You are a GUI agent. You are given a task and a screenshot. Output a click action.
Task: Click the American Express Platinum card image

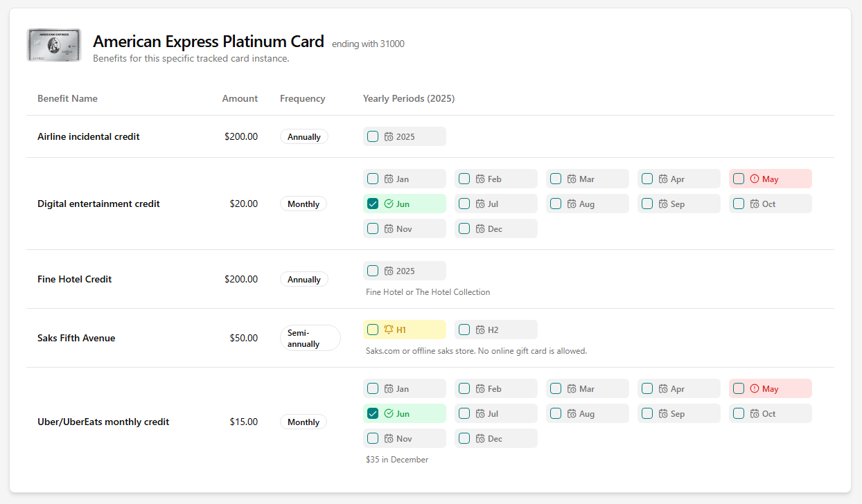click(54, 45)
